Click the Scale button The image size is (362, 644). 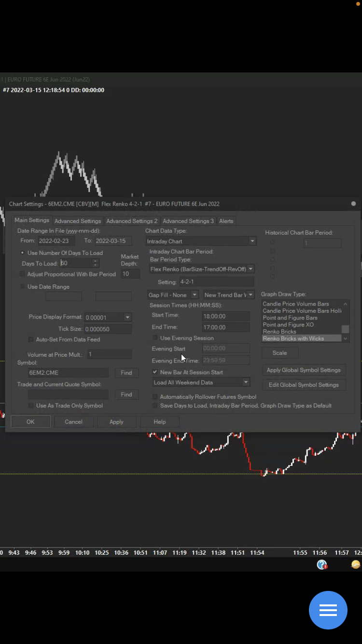click(279, 353)
